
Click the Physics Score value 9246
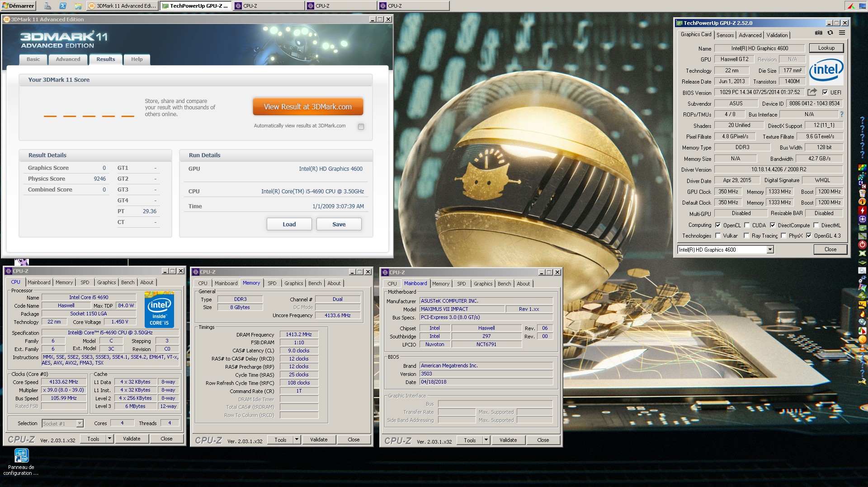[x=99, y=179]
